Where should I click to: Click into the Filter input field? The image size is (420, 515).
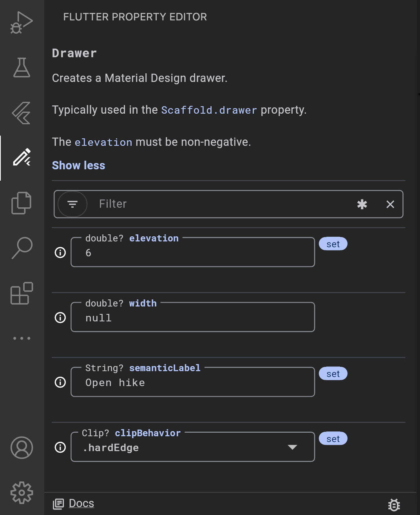click(x=176, y=204)
